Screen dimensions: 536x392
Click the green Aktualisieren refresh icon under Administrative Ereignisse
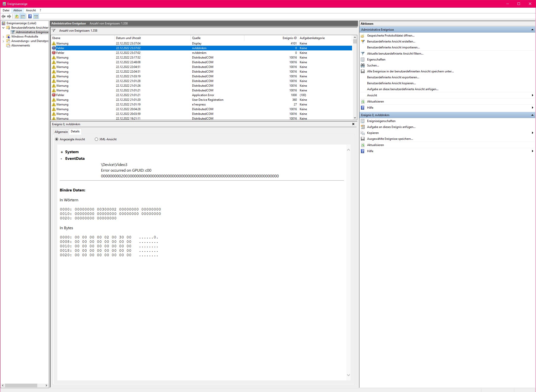pyautogui.click(x=363, y=102)
